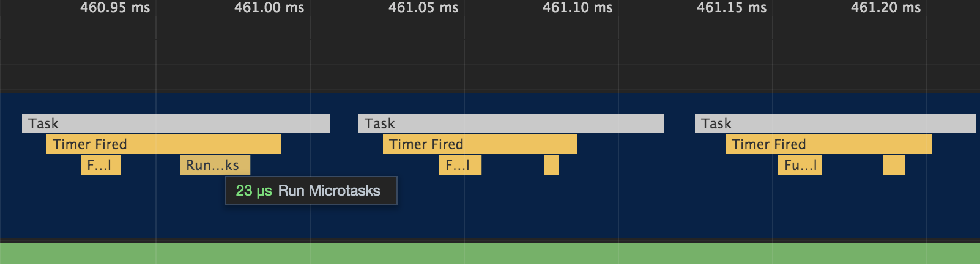Click the 461.00 ms ruler label
The image size is (980, 264).
coord(269,8)
